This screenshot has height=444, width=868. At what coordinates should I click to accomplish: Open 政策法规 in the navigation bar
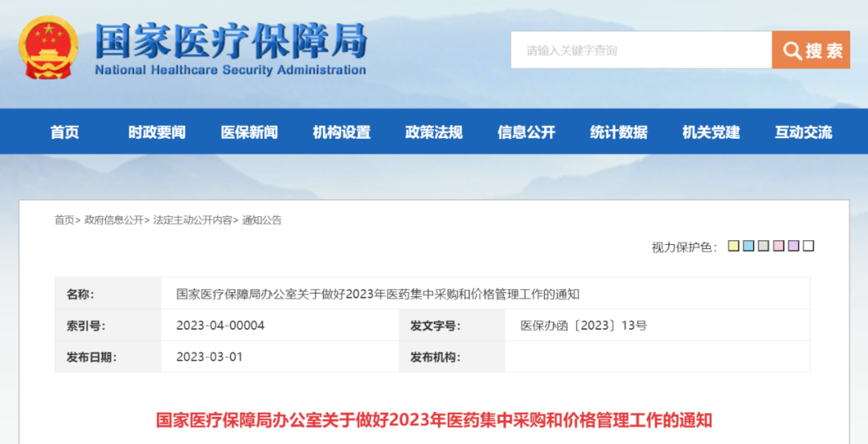434,132
